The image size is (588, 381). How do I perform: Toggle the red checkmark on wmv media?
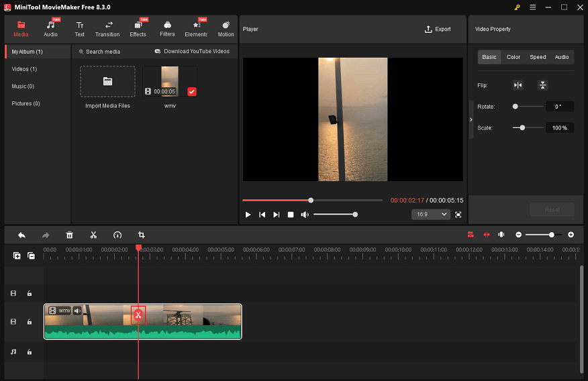click(x=191, y=91)
